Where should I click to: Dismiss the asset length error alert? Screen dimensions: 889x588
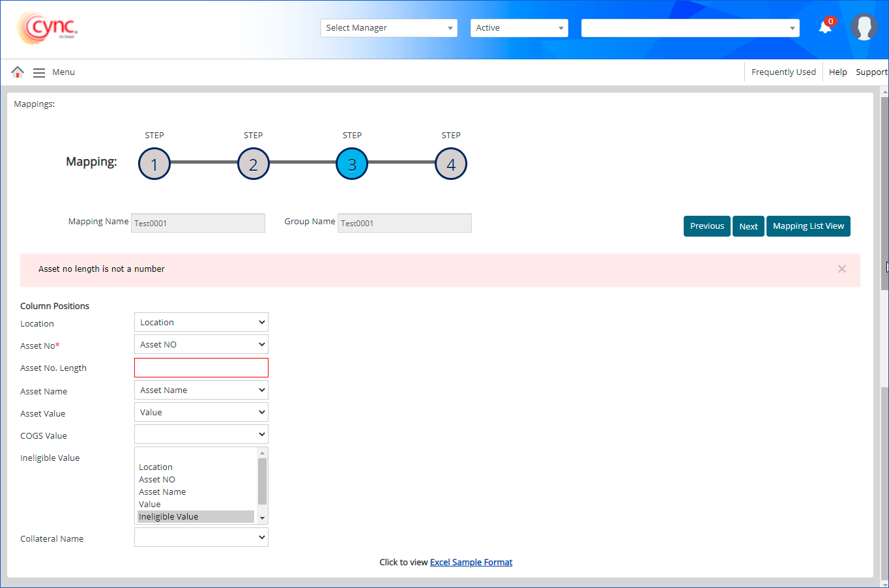841,269
